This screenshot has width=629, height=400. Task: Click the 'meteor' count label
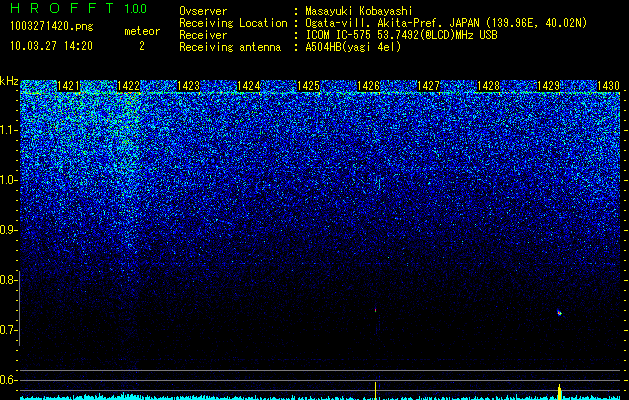[142, 31]
